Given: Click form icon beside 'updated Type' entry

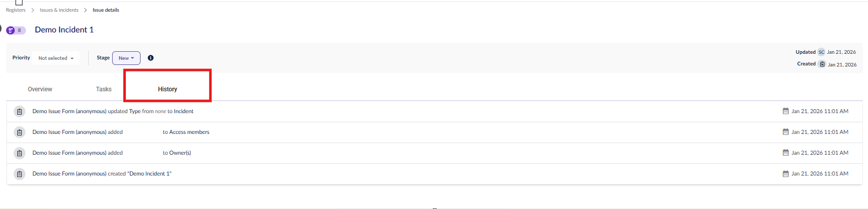Looking at the screenshot, I should (x=19, y=112).
